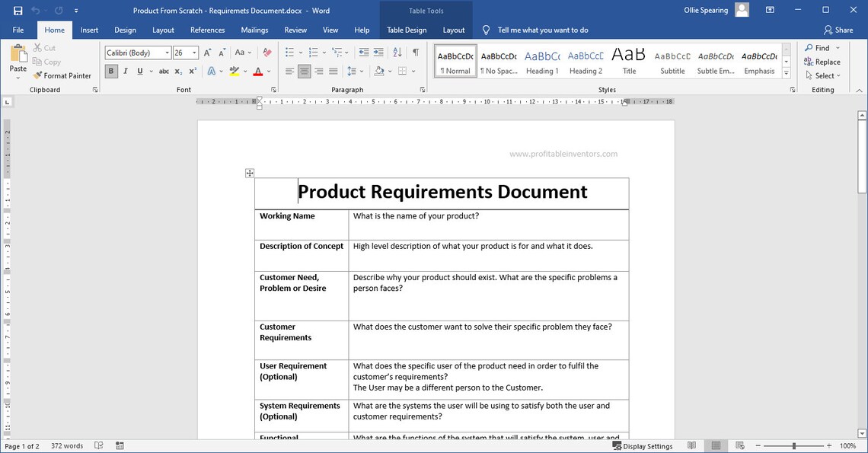Click the Replace button in Editing group
The height and width of the screenshot is (453, 868).
tap(822, 62)
